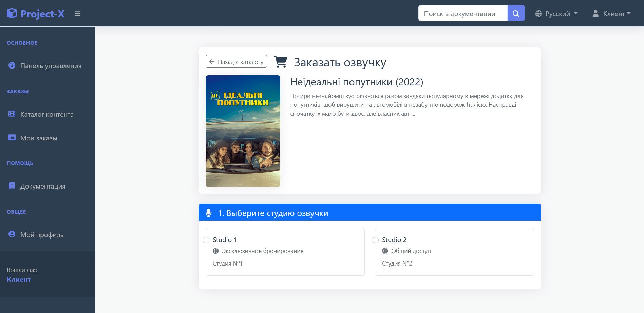This screenshot has height=313, width=644.
Task: Click the Клиент link under Вошли как
Action: coord(19,279)
